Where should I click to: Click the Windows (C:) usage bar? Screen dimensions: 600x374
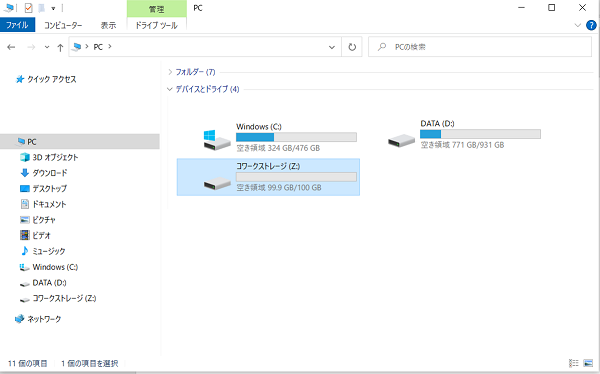point(296,137)
